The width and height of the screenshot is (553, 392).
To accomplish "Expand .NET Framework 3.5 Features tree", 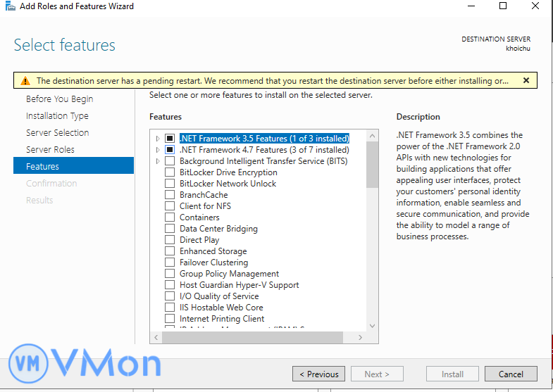I will (158, 139).
